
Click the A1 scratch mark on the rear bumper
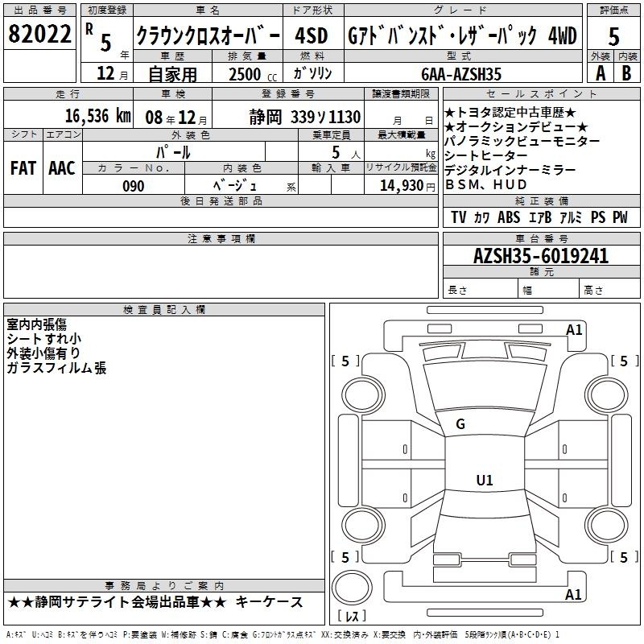tap(573, 594)
